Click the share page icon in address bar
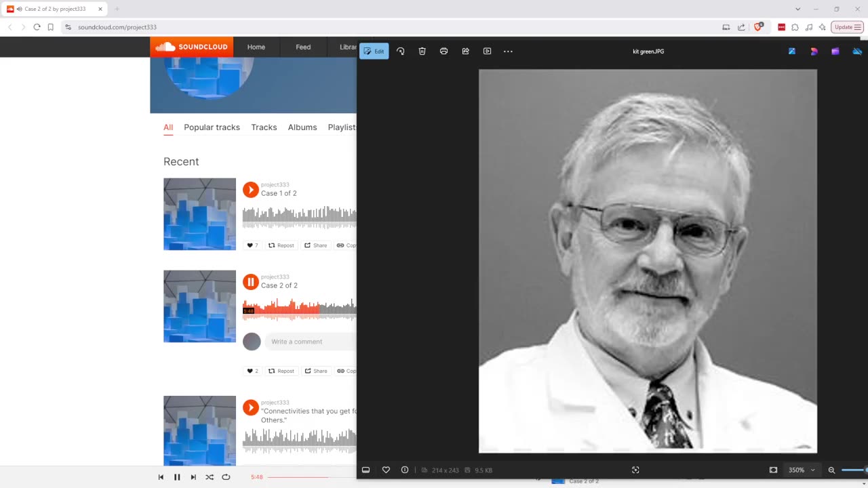 click(x=741, y=27)
